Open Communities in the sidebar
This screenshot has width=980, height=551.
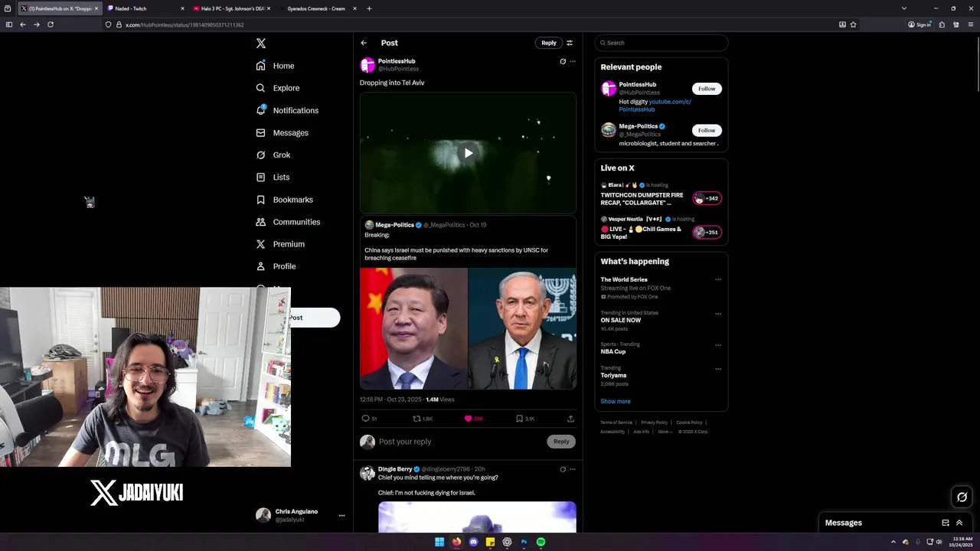click(288, 222)
